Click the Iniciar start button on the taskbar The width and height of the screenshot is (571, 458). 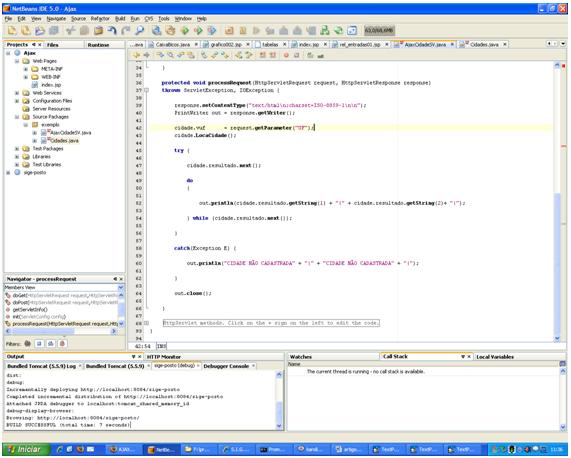pos(25,450)
